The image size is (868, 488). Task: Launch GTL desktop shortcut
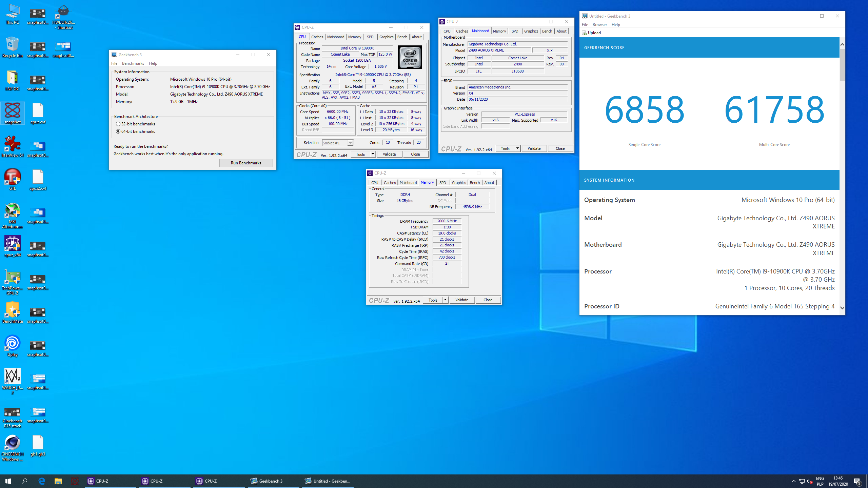click(13, 180)
